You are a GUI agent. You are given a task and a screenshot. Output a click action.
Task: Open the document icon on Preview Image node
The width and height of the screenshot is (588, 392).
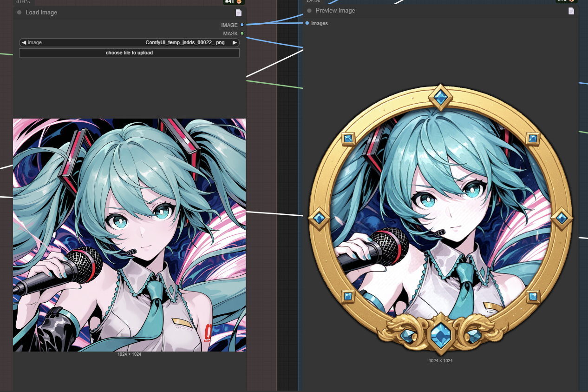click(571, 11)
